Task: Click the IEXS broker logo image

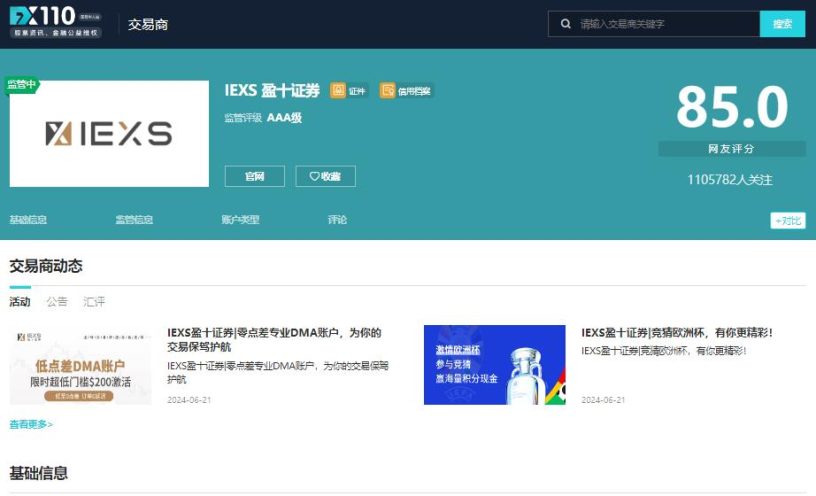Action: [109, 134]
